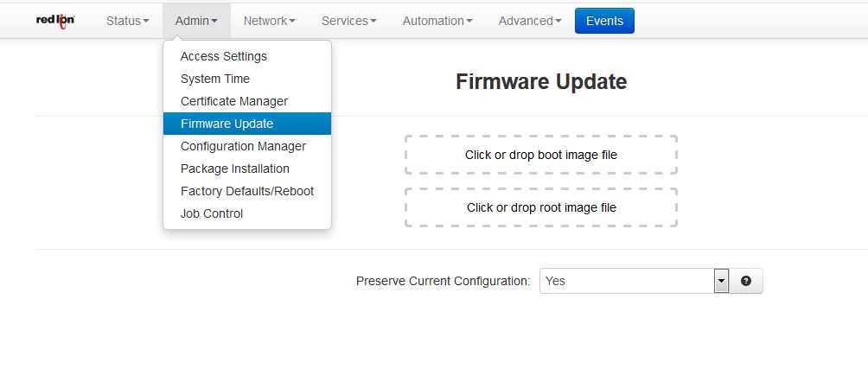Screen dimensions: 868x369
Task: Click the root image file drop zone
Action: tap(541, 207)
